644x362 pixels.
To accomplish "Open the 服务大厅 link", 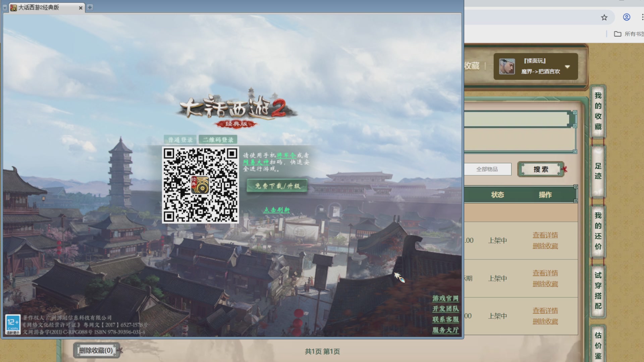I will [x=445, y=330].
